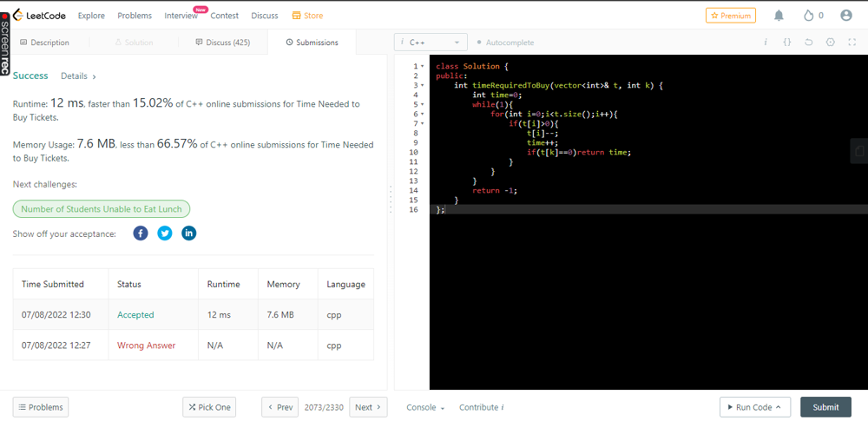Share acceptance on LinkedIn
The image size is (868, 421).
[188, 234]
